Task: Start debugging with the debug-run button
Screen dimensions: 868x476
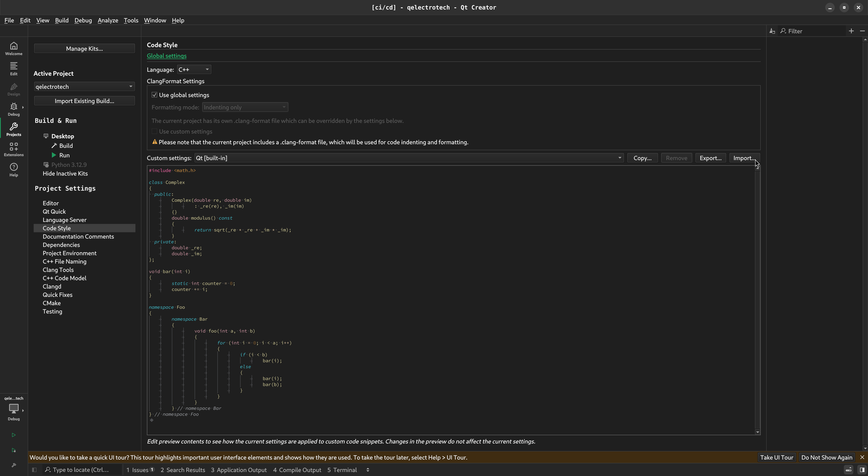Action: click(13, 450)
